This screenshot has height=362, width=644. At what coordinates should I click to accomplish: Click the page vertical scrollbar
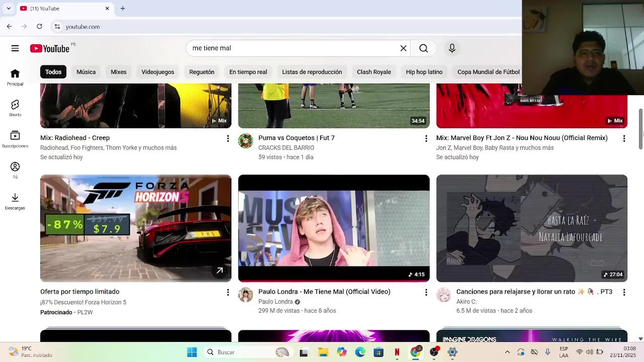(640, 129)
